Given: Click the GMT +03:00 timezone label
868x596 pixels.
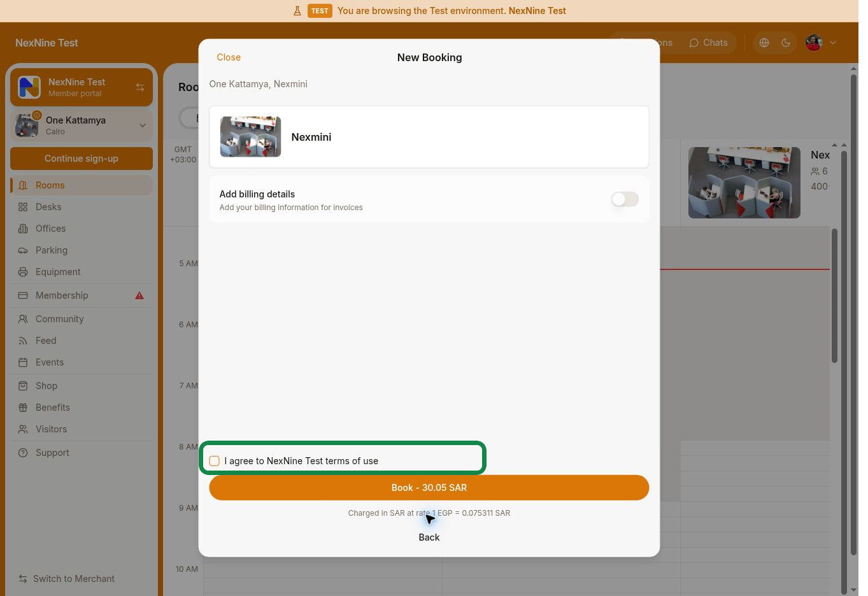Looking at the screenshot, I should pos(183,155).
